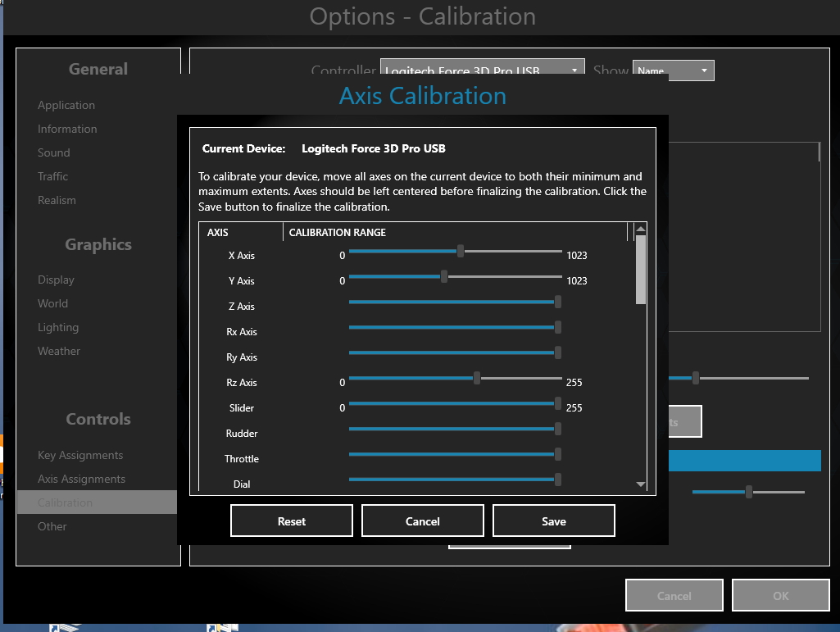Image resolution: width=840 pixels, height=632 pixels.
Task: Click the greyed Cancel button beside OK
Action: [x=674, y=595]
